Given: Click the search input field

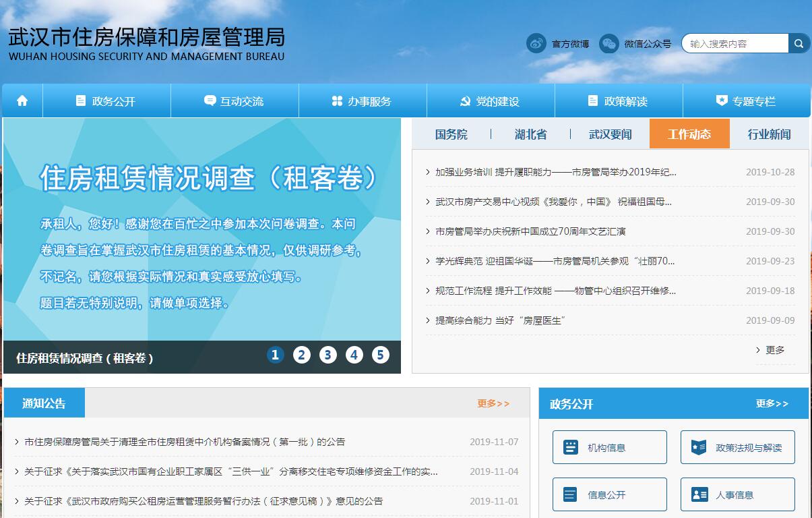Looking at the screenshot, I should click(735, 44).
